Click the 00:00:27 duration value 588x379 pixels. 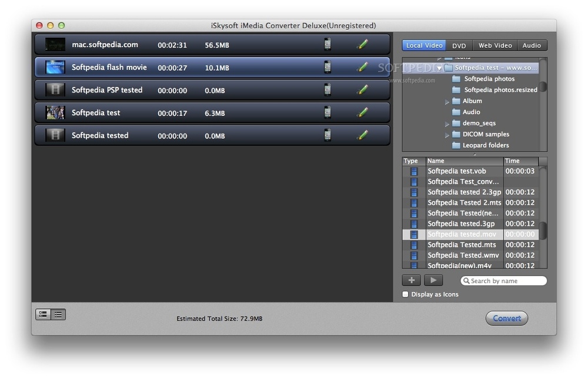172,68
